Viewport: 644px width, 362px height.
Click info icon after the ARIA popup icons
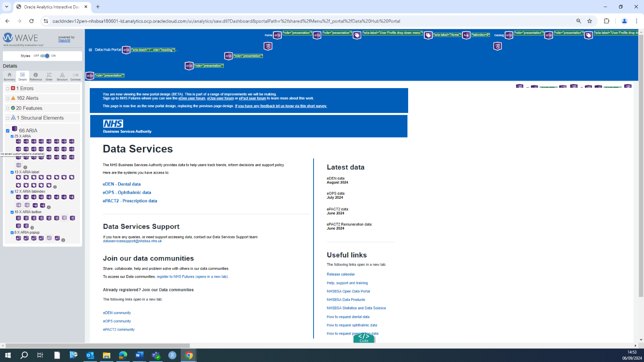[63, 240]
